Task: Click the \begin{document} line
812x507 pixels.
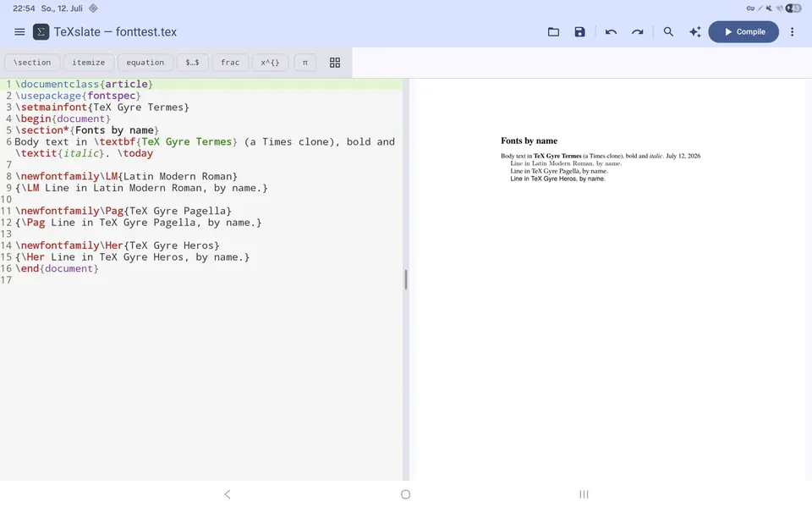Action: (x=63, y=118)
